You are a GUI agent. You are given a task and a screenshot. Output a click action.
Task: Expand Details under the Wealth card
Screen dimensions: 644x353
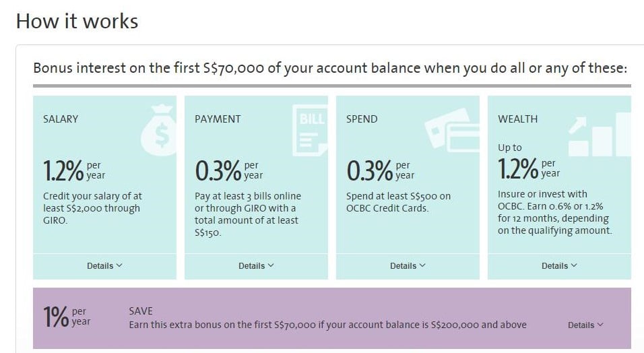tap(559, 266)
